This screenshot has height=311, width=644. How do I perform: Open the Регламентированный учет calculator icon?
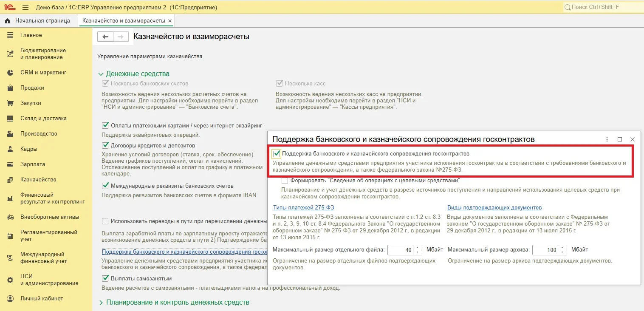10,236
